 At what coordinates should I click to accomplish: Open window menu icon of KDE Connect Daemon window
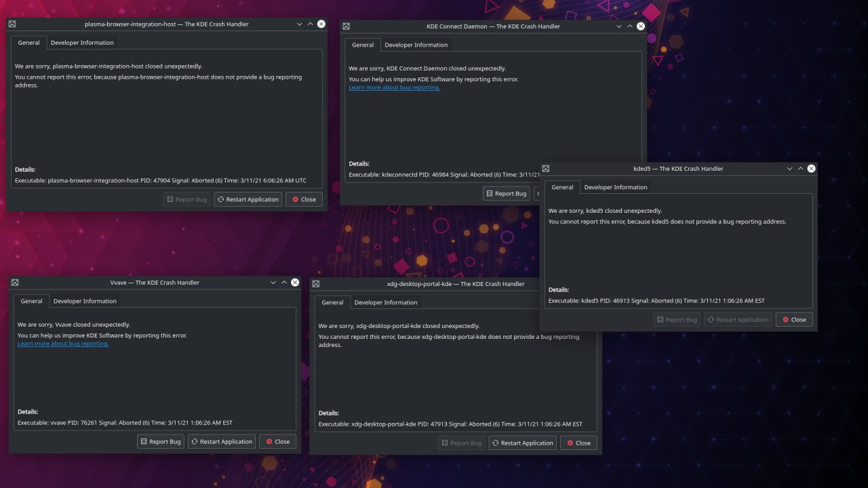click(346, 26)
